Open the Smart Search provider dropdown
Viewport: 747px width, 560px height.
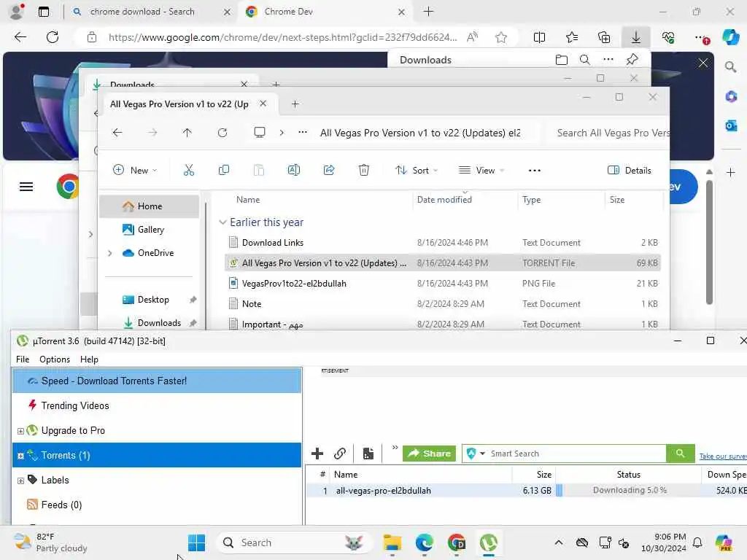pos(482,454)
